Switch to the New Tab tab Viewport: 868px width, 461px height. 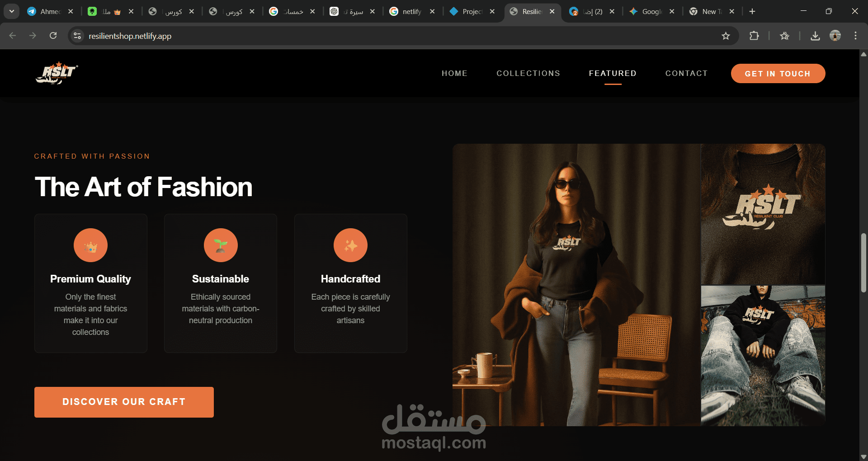(709, 11)
